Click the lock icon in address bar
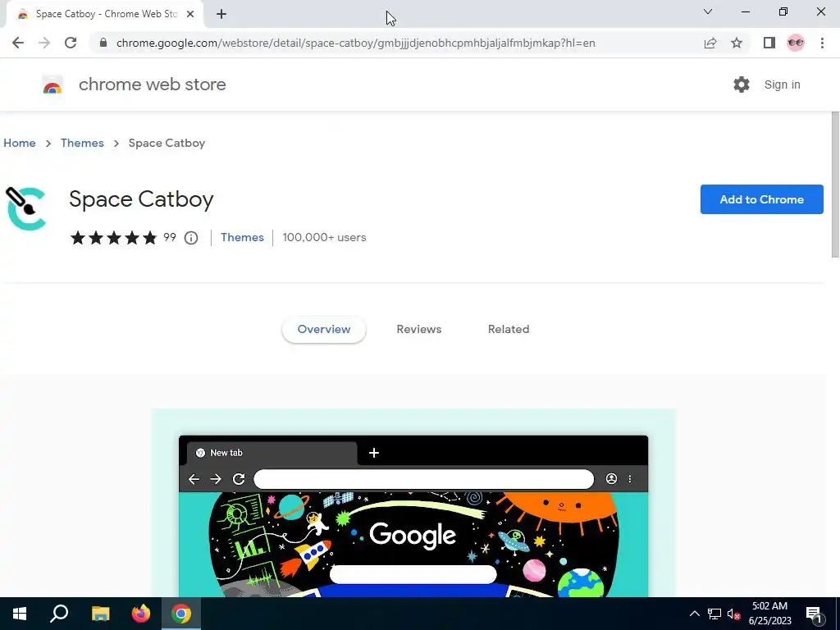 click(x=103, y=43)
